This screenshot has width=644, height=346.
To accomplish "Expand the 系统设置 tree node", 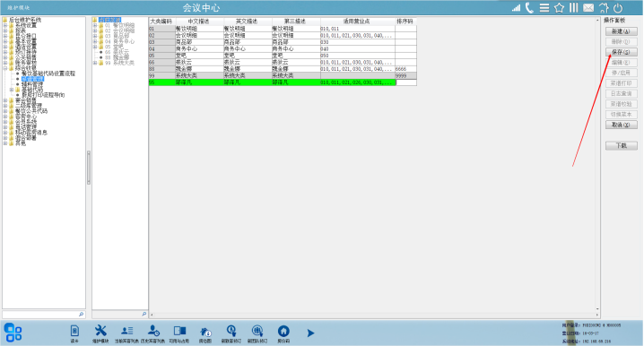I will (x=5, y=25).
